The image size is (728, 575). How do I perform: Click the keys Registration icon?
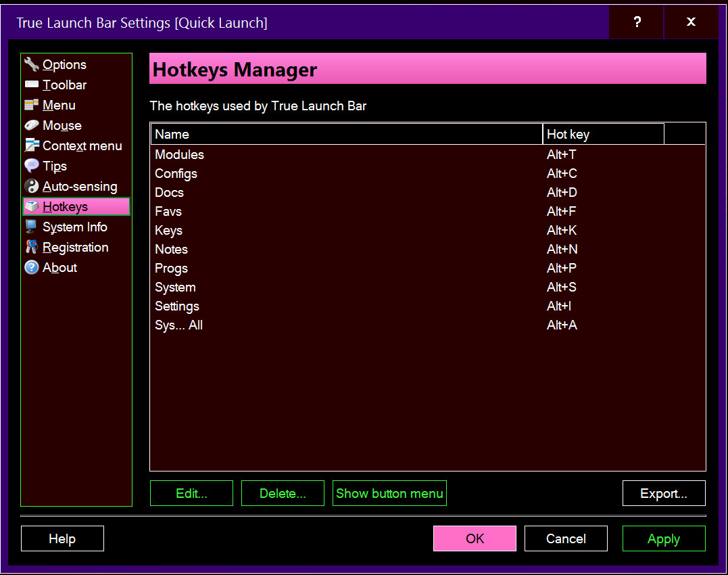click(x=32, y=247)
